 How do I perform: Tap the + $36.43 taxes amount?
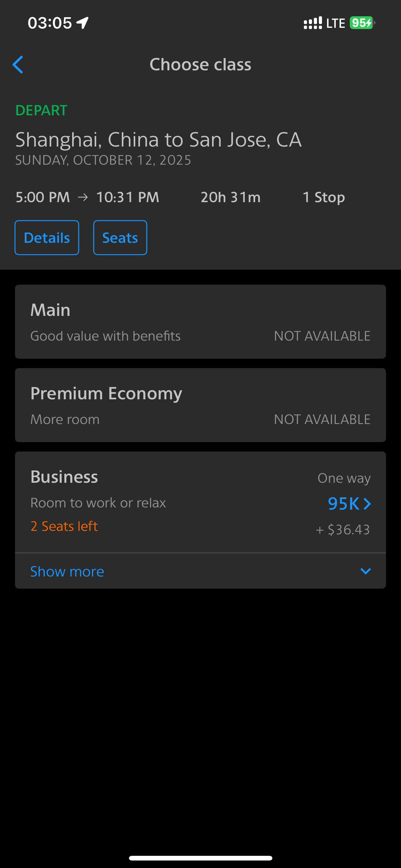343,529
